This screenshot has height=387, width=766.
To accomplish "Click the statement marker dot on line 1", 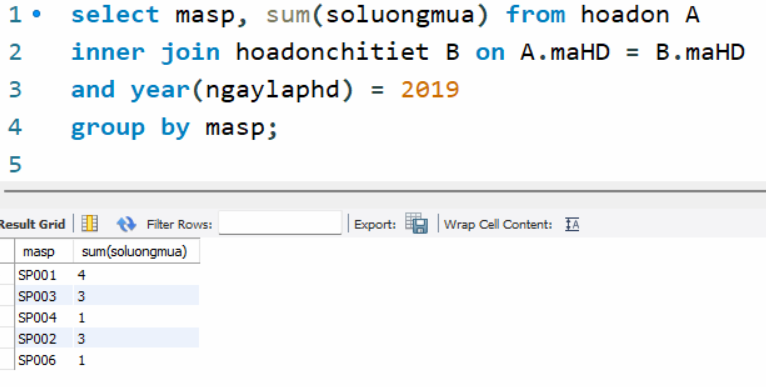I will [37, 15].
